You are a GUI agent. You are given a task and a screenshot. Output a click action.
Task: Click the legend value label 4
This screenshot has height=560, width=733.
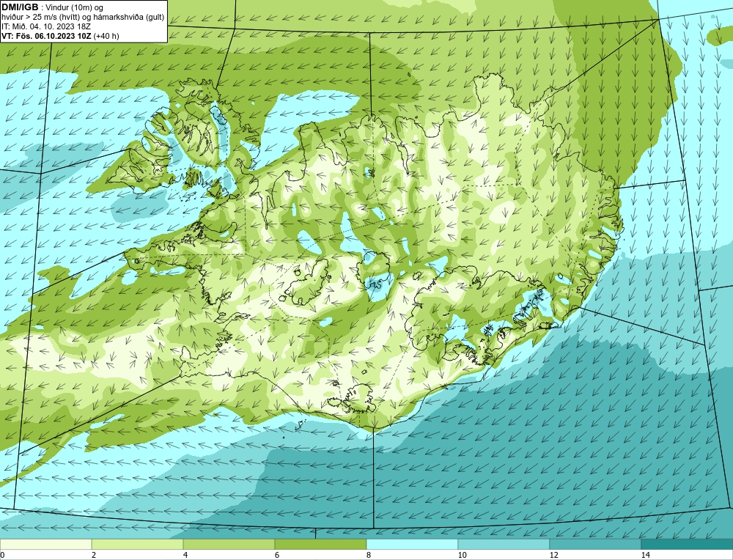pos(185,555)
